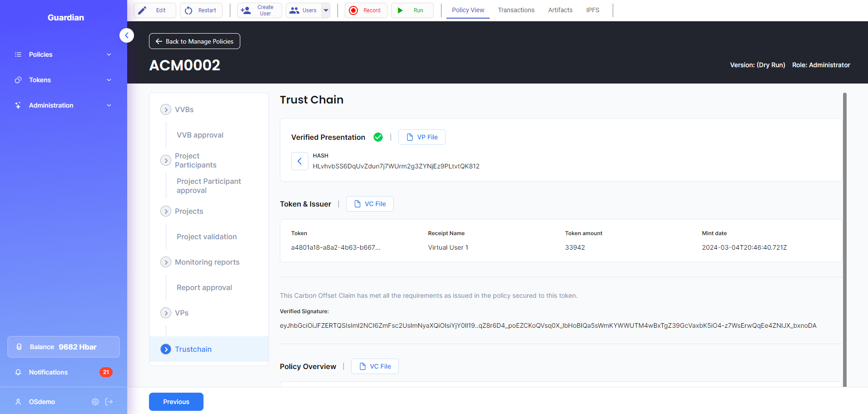
Task: Click the Restart policy icon
Action: click(188, 10)
